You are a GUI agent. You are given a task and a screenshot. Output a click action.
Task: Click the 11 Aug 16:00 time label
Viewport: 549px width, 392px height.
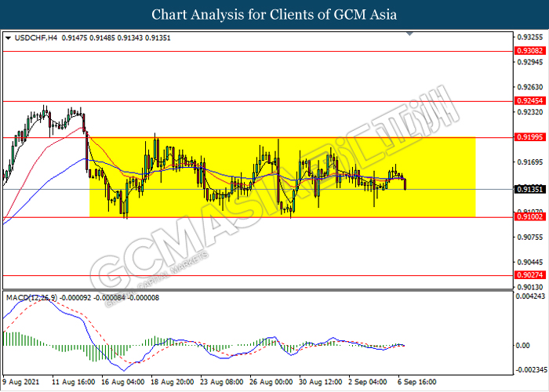73,382
